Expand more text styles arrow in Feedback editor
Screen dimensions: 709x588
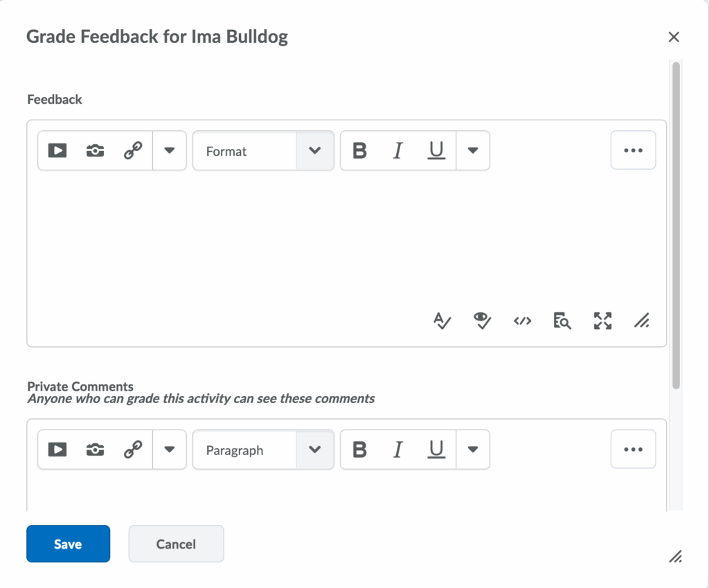click(473, 151)
